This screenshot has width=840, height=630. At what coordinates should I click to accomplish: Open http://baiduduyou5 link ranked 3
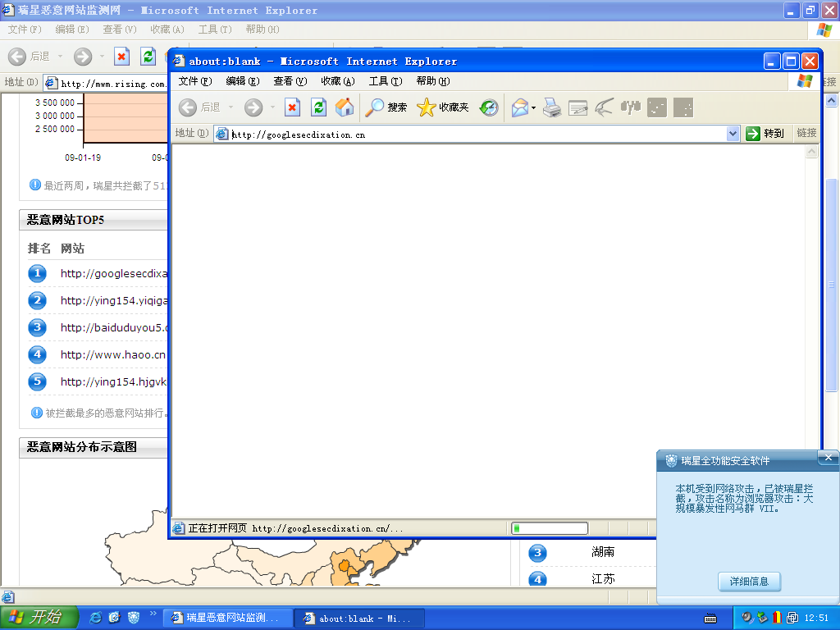click(x=113, y=328)
